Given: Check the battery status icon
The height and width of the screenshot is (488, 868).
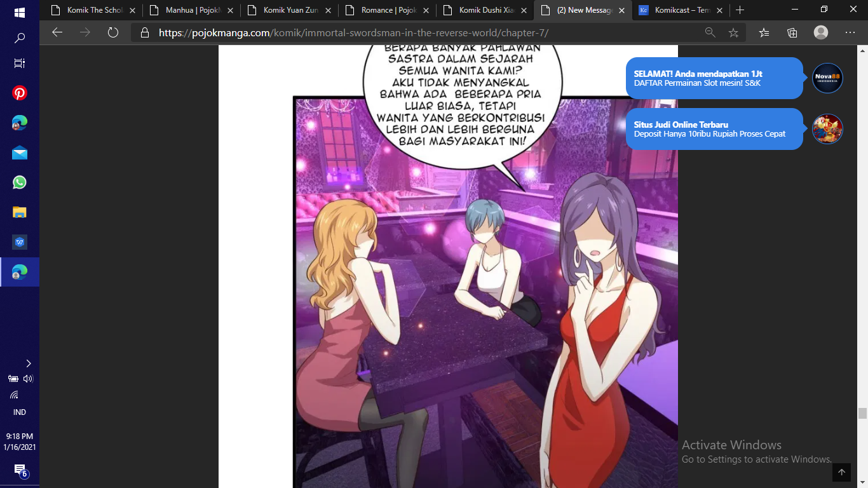Looking at the screenshot, I should point(13,379).
